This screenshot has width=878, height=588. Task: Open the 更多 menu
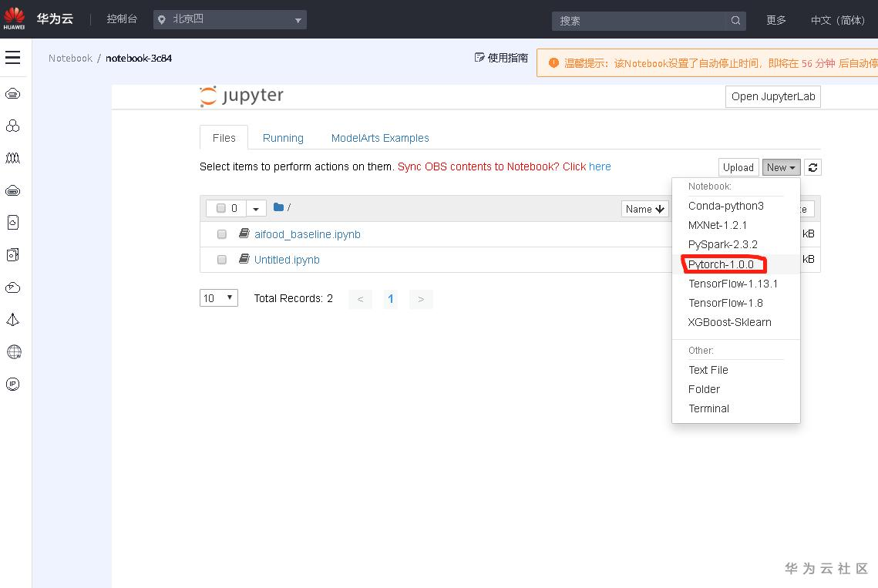pos(776,20)
